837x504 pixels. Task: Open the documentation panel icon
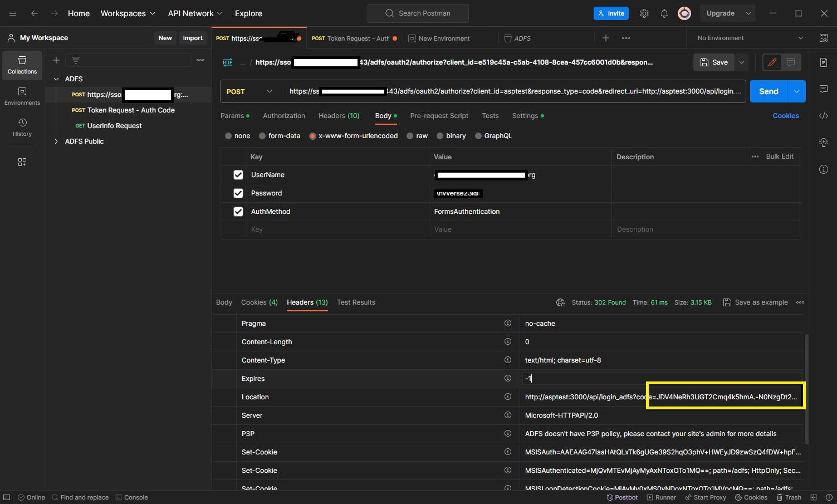click(824, 62)
